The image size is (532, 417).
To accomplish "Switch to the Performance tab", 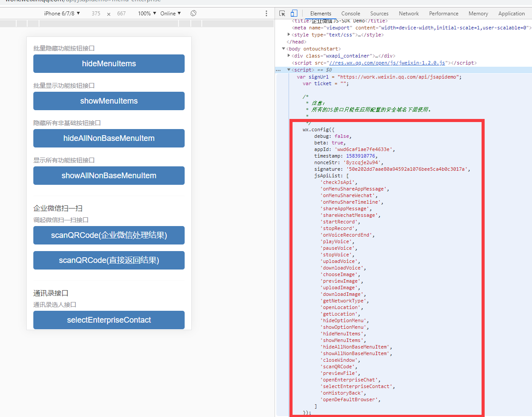I will coord(443,14).
